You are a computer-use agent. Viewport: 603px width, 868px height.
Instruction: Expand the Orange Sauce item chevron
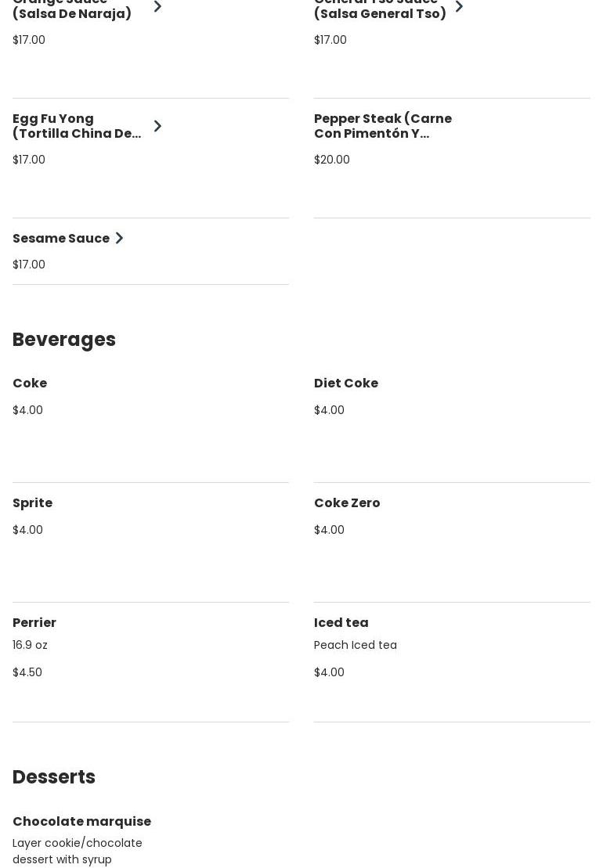pos(157,7)
